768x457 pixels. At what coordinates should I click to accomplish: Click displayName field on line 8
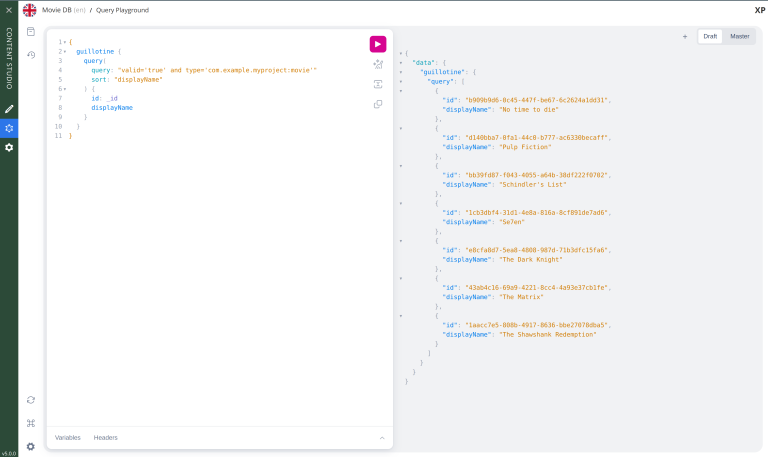pyautogui.click(x=112, y=108)
